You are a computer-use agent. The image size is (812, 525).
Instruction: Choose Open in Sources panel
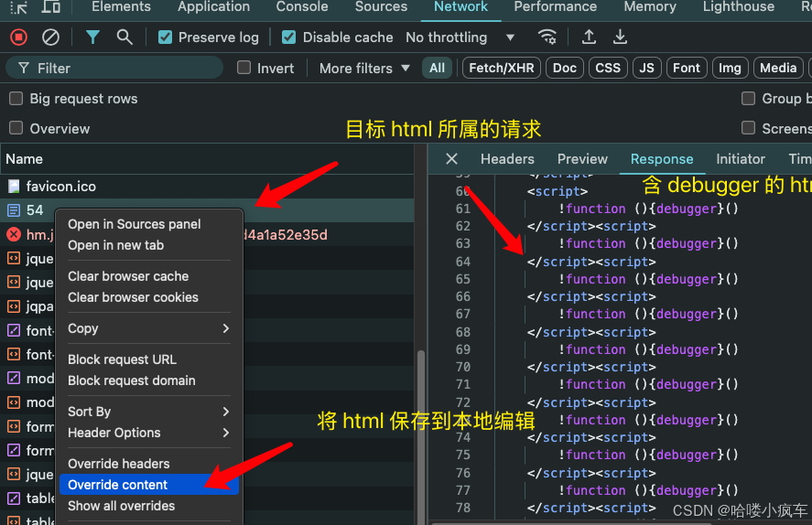[149, 224]
